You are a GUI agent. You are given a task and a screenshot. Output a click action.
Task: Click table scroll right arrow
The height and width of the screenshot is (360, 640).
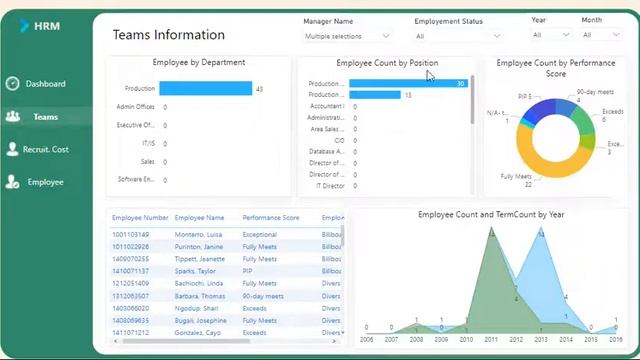tap(334, 341)
